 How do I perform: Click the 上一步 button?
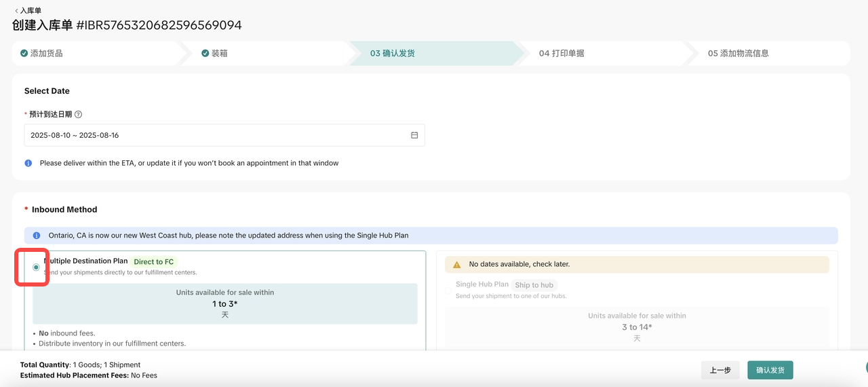tap(719, 370)
